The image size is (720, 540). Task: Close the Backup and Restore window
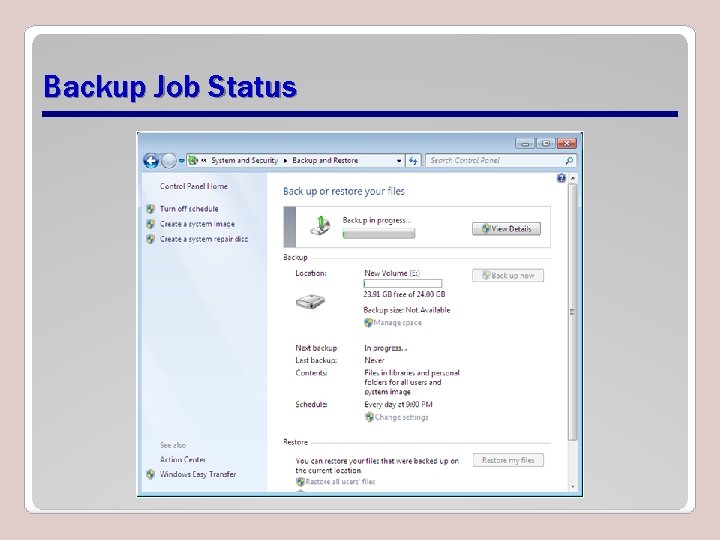tap(567, 144)
